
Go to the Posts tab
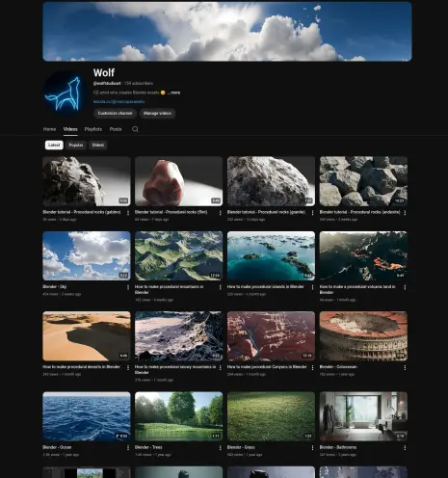coord(116,129)
